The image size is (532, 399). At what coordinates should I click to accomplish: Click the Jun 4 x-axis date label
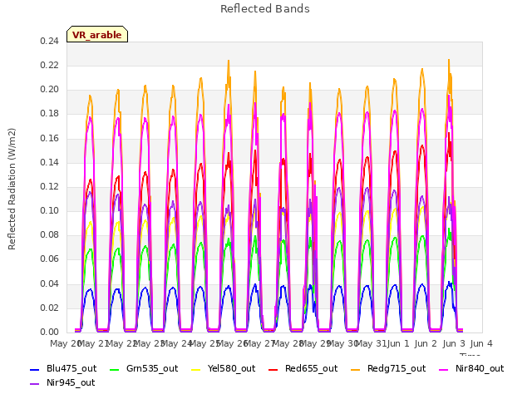[481, 343]
